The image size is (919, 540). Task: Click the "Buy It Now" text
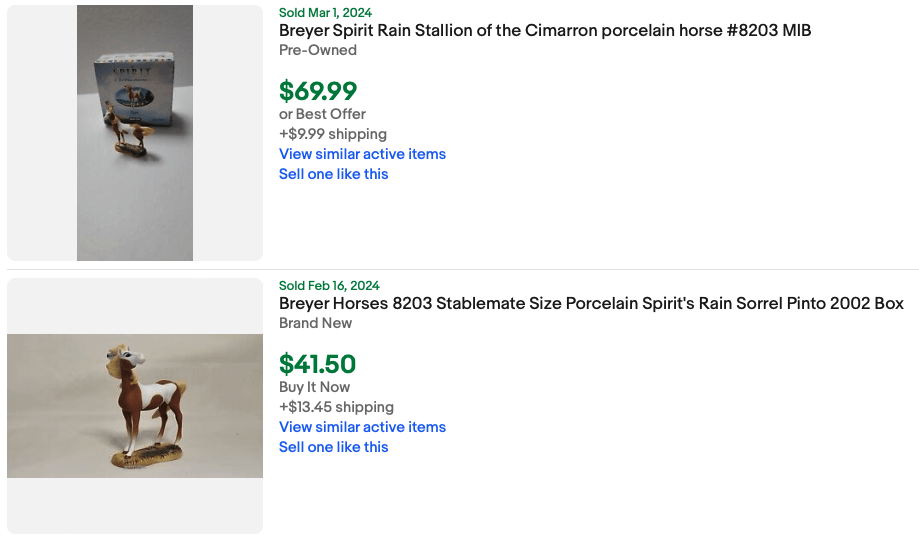pyautogui.click(x=314, y=387)
